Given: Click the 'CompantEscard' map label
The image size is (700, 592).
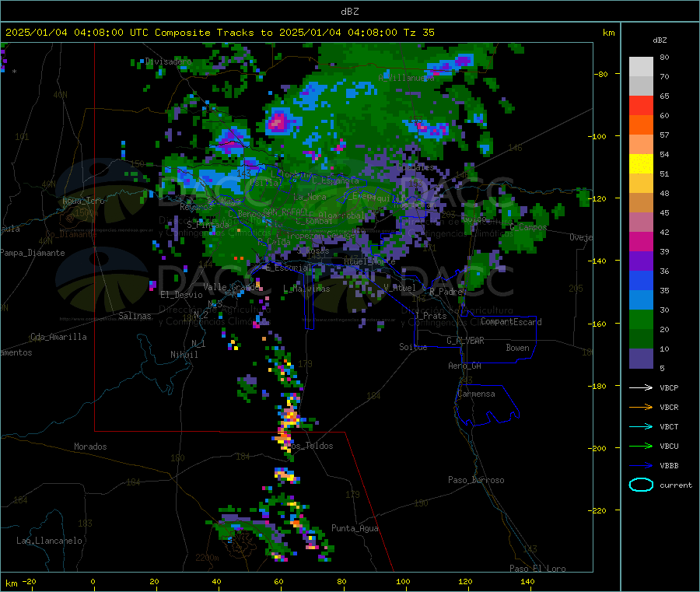Looking at the screenshot, I should point(511,322).
